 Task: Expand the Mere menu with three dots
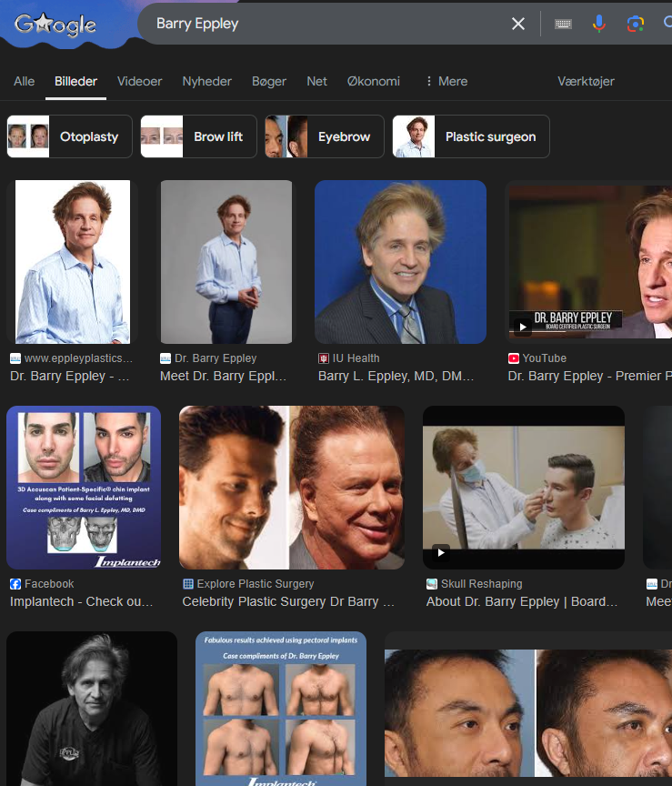coord(446,81)
